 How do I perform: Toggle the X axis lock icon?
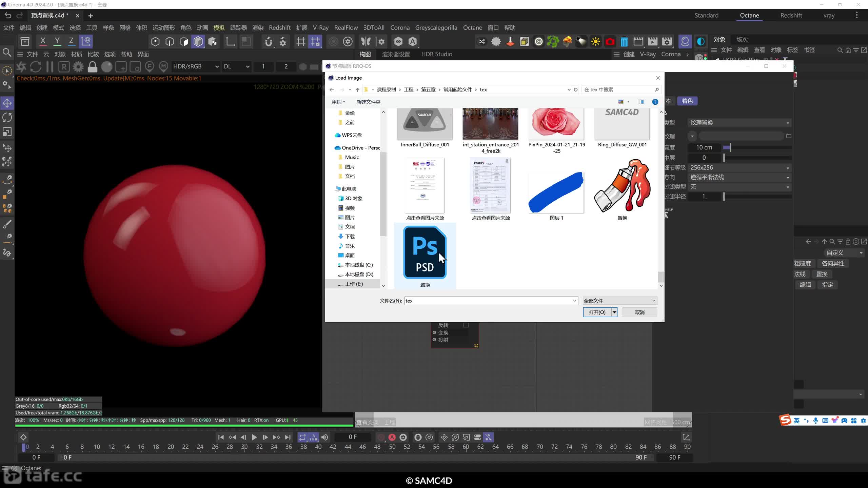click(43, 41)
